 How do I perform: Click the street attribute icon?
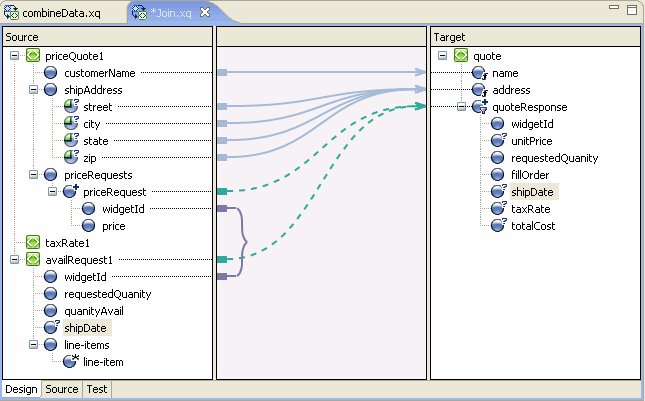coord(70,107)
